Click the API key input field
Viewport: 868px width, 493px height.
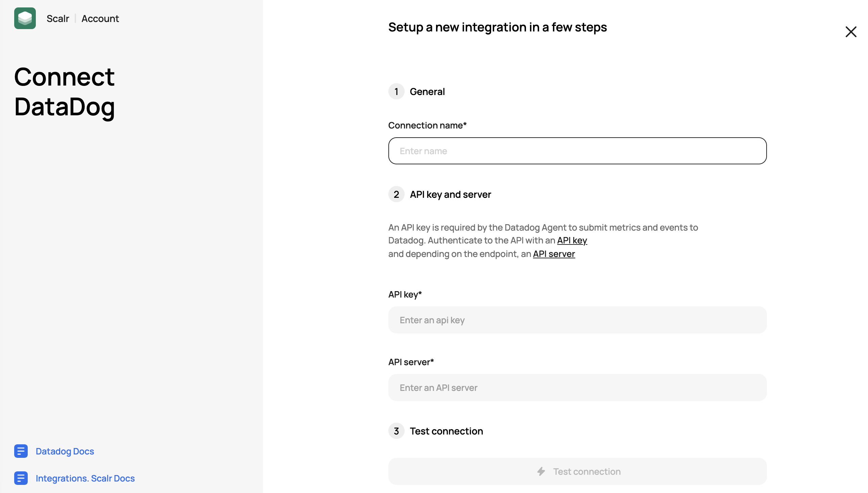(x=577, y=320)
